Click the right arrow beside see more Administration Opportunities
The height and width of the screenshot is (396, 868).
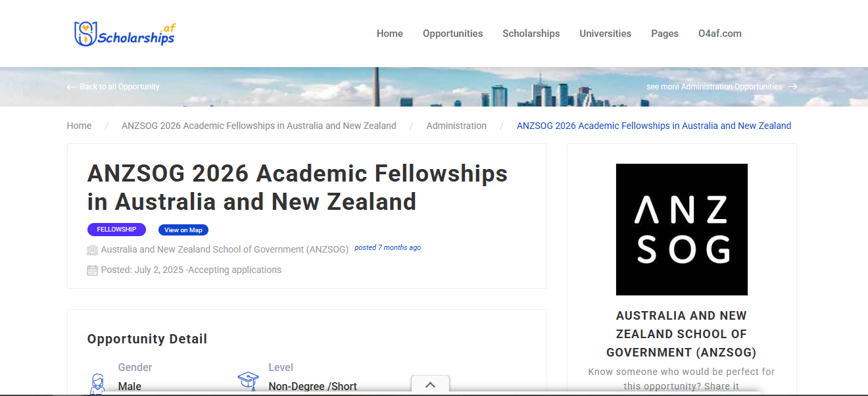(792, 87)
